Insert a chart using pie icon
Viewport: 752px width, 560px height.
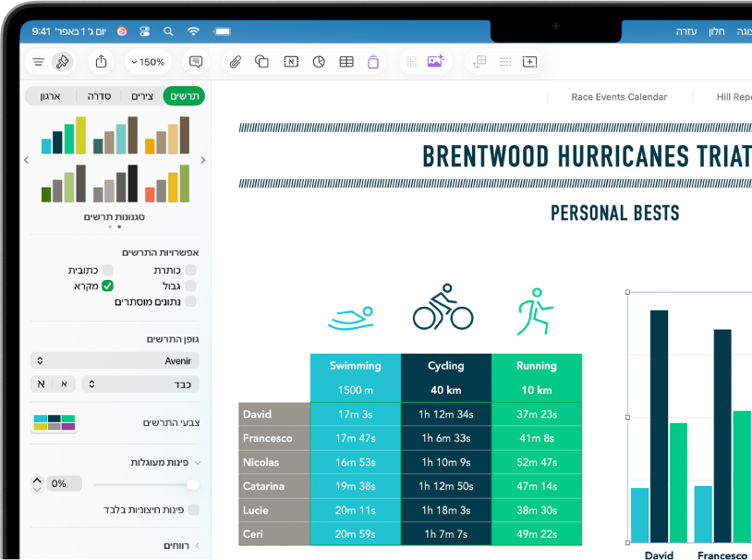(319, 61)
